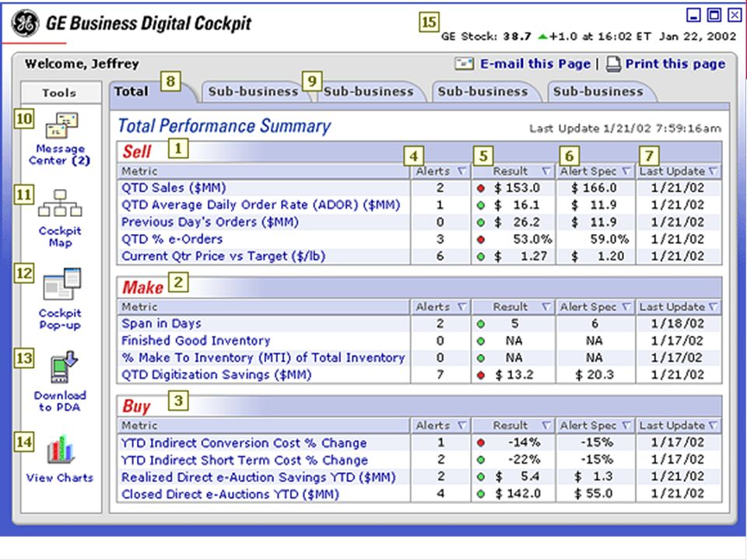
Task: Click the $ 142.0 result value
Action: click(x=518, y=494)
